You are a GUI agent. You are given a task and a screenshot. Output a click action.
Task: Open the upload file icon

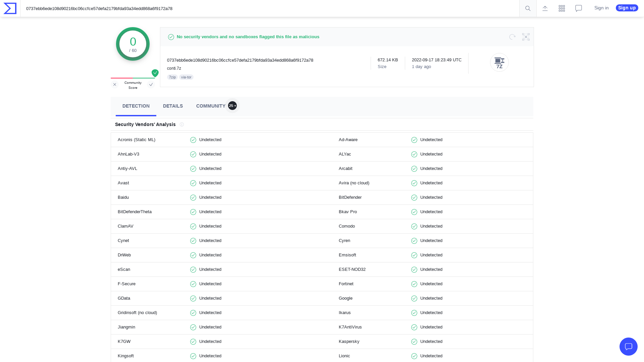pyautogui.click(x=545, y=8)
